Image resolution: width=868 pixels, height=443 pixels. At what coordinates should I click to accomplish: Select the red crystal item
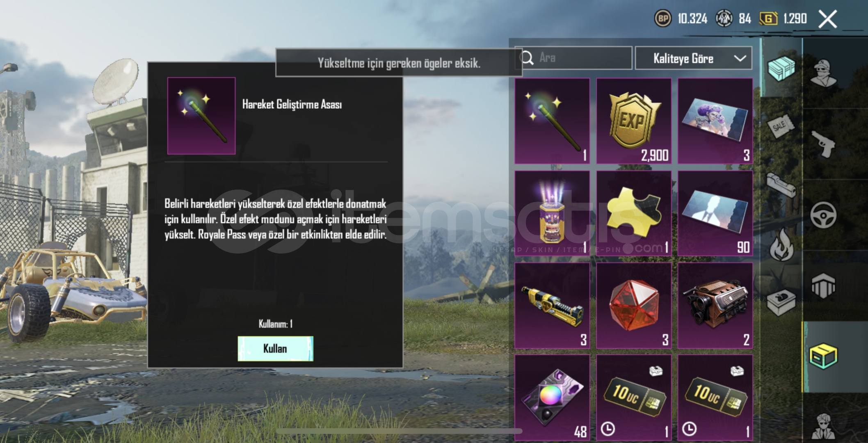(634, 306)
